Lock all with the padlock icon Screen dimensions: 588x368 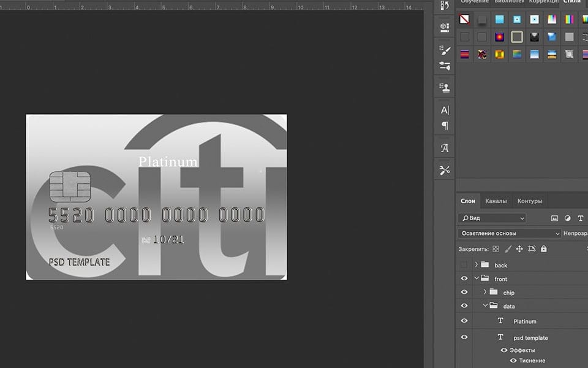pyautogui.click(x=544, y=249)
